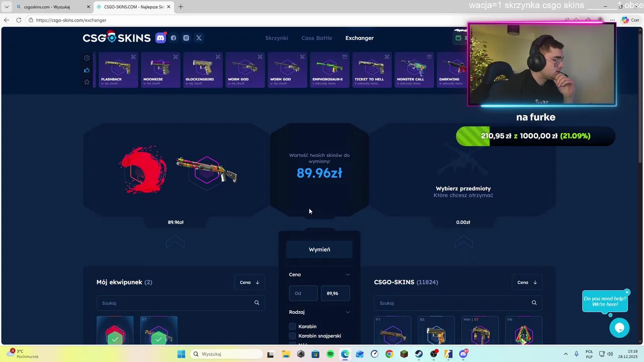Open the X (Twitter) link icon
Viewport: 644px width, 362px height.
click(199, 38)
